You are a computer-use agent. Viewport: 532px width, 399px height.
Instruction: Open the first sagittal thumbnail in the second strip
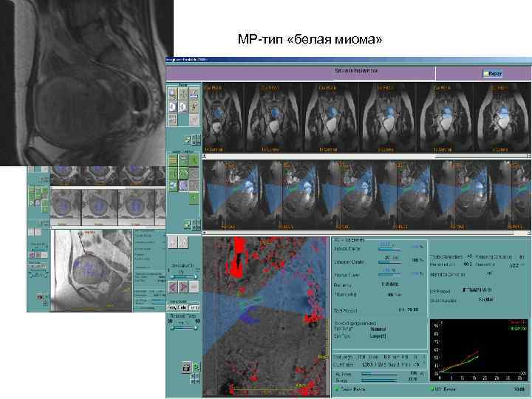(x=231, y=195)
